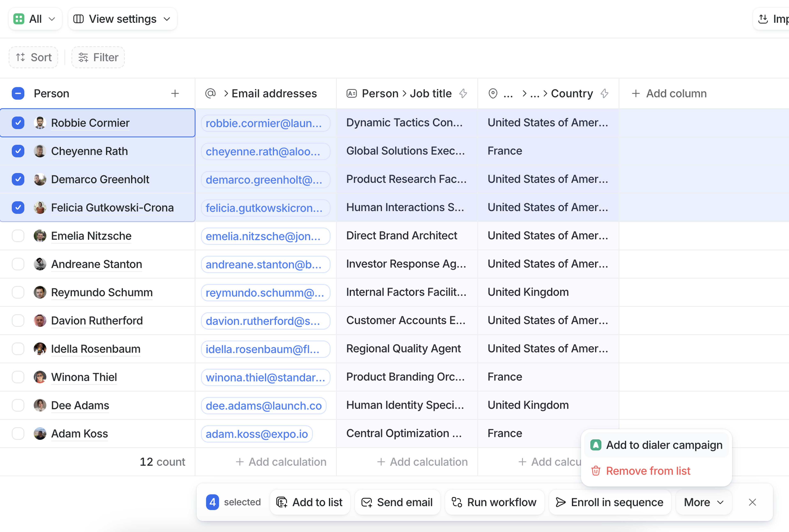Viewport: 789px width, 532px height.
Task: Choose Remove from list menu option
Action: click(x=648, y=471)
